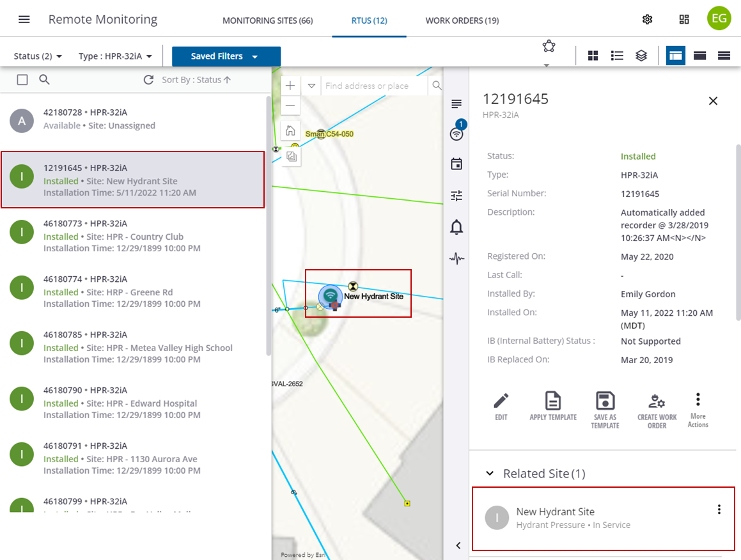This screenshot has width=741, height=560.
Task: Click Save As Template action
Action: click(605, 410)
